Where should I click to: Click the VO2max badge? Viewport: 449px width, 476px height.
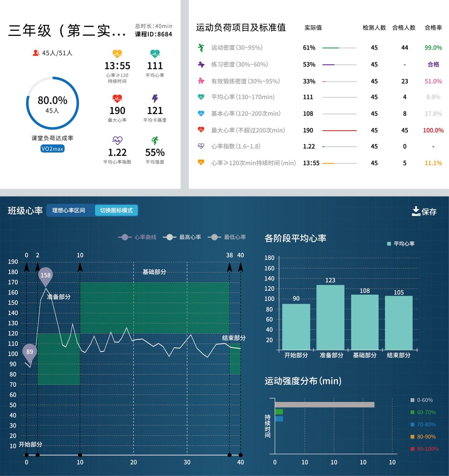pyautogui.click(x=52, y=148)
